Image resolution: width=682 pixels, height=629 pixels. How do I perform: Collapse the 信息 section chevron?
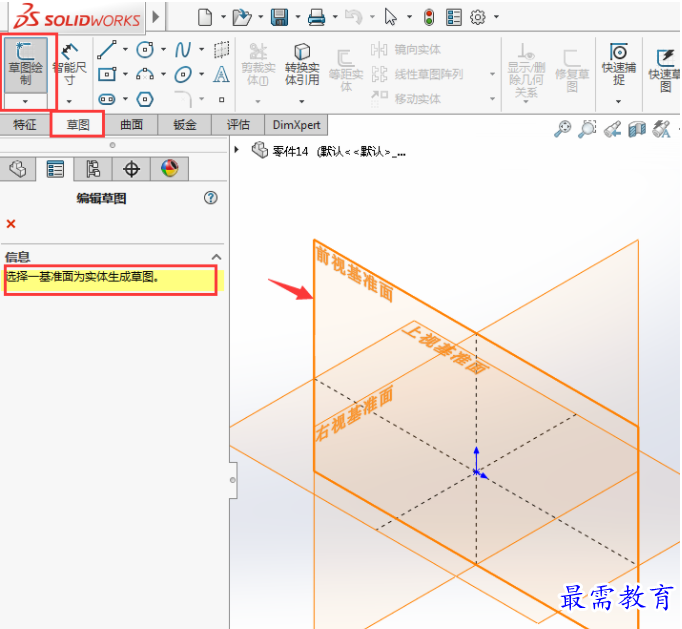[216, 257]
